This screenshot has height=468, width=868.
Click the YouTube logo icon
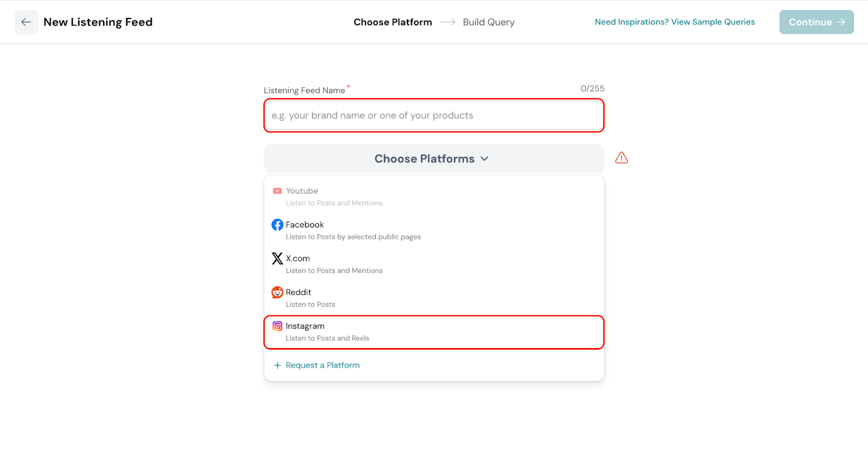click(x=277, y=191)
